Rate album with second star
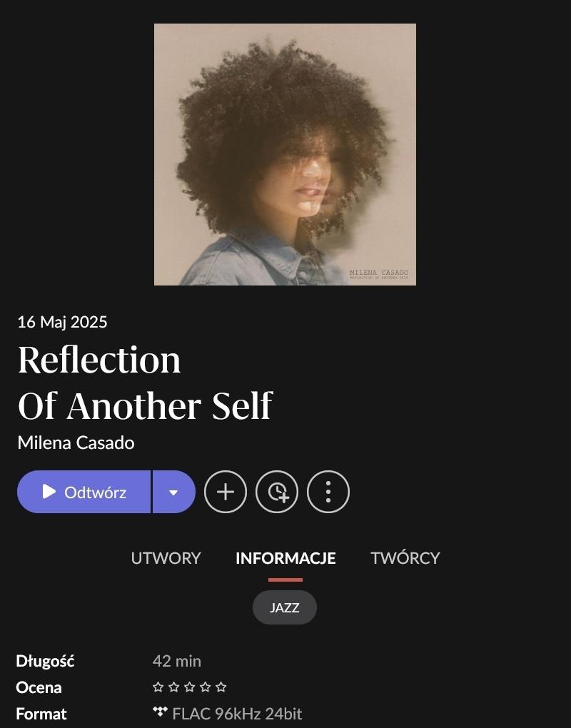 173,687
